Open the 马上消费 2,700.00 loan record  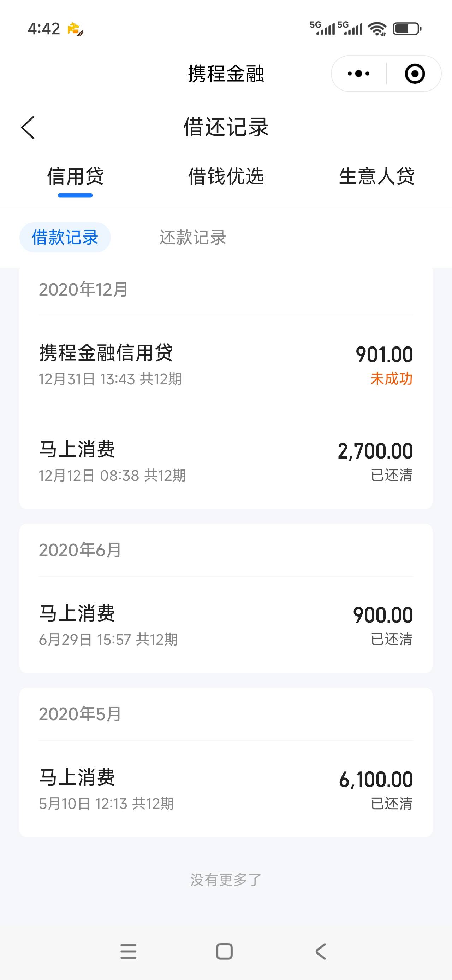pyautogui.click(x=226, y=461)
